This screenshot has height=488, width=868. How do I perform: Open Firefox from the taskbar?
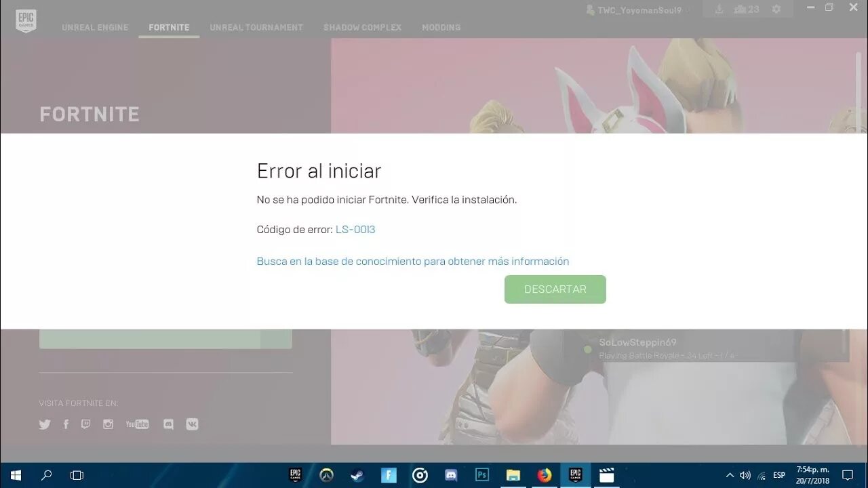click(545, 475)
